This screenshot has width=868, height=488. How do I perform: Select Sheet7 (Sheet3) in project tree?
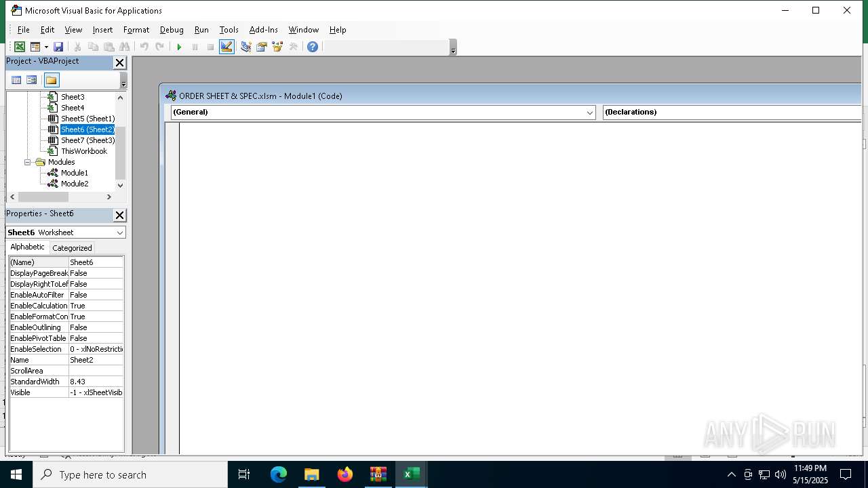[88, 140]
